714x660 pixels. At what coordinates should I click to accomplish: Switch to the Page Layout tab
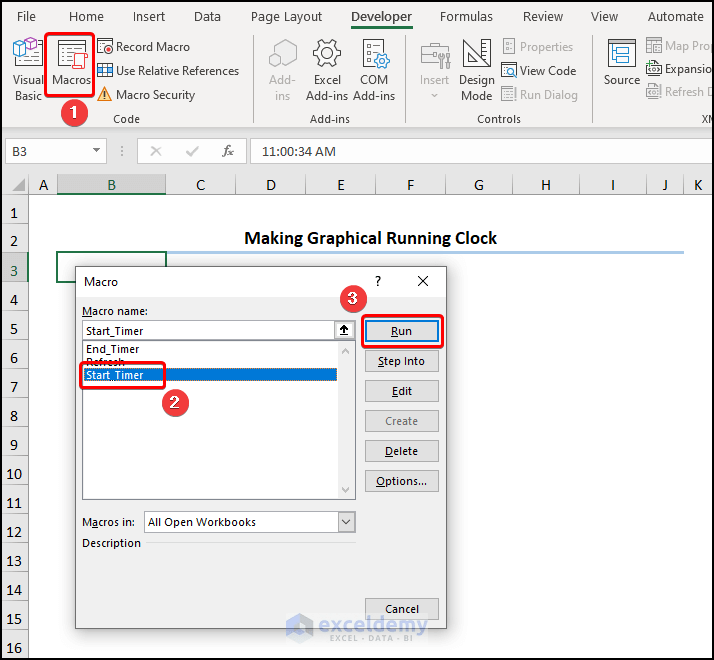(x=286, y=17)
